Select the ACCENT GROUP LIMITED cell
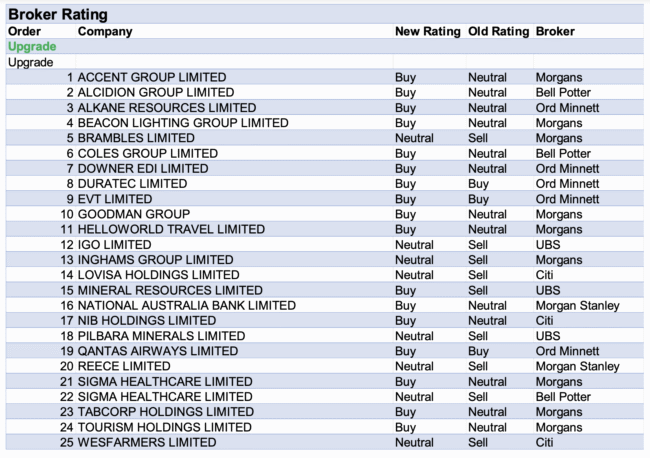The height and width of the screenshot is (458, 650). pos(152,77)
